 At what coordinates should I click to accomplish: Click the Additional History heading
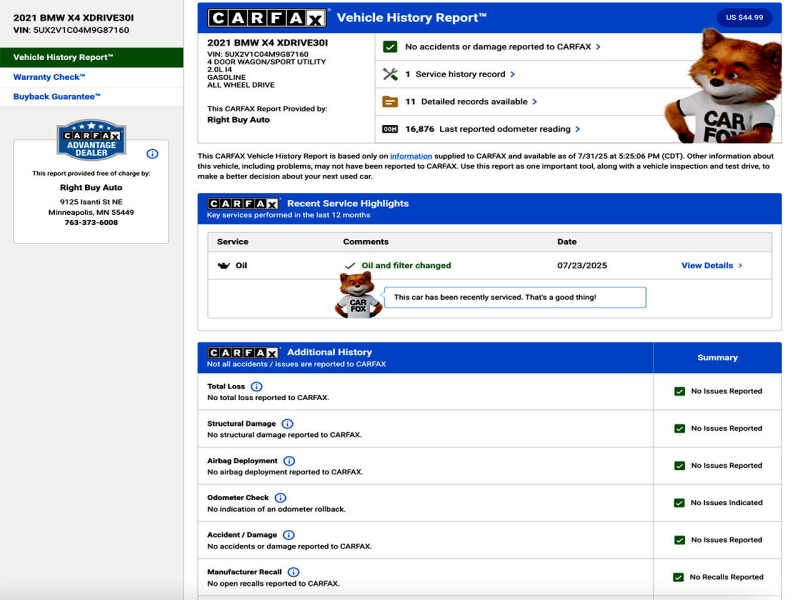[330, 353]
